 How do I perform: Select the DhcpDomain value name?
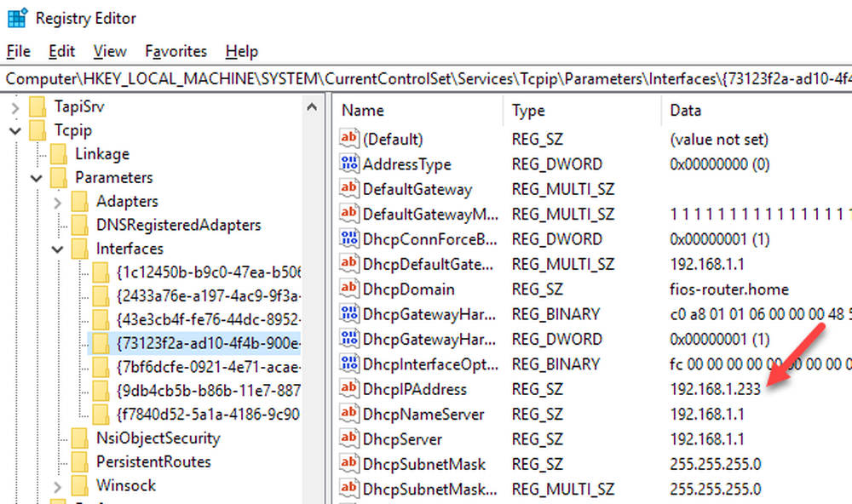point(409,289)
